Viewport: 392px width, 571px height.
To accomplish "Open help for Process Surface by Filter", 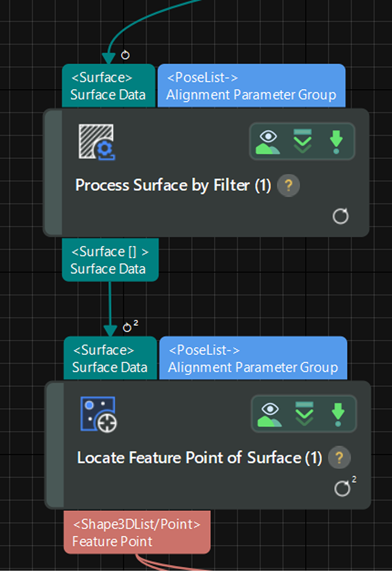I will pyautogui.click(x=288, y=185).
